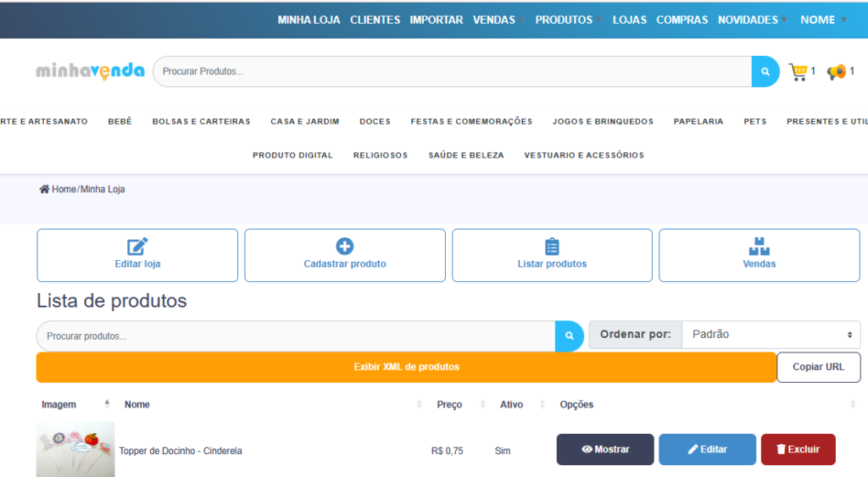Image resolution: width=868 pixels, height=477 pixels.
Task: Click the Lista de produtos heading
Action: click(112, 301)
